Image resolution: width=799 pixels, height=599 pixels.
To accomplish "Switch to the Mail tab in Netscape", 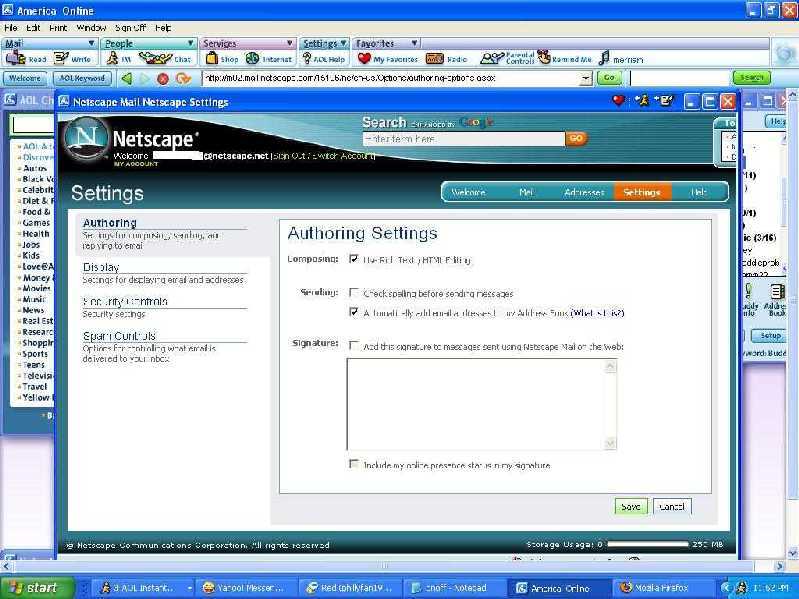I will [x=525, y=193].
